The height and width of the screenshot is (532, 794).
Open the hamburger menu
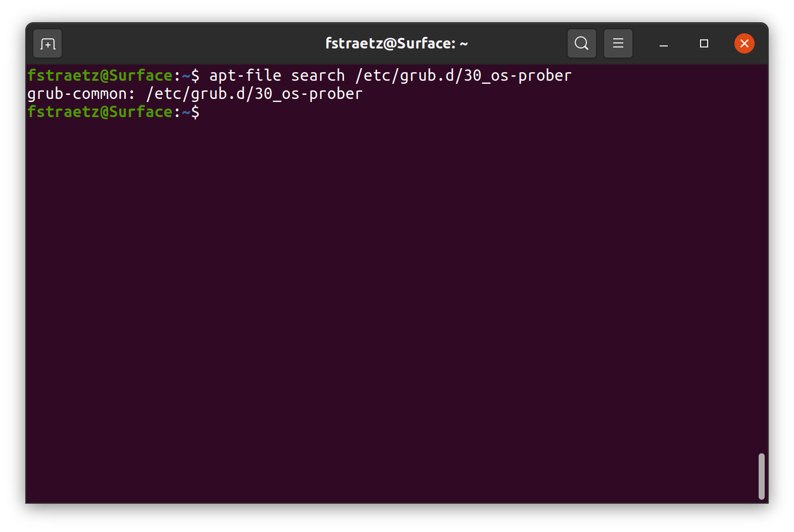[x=618, y=43]
